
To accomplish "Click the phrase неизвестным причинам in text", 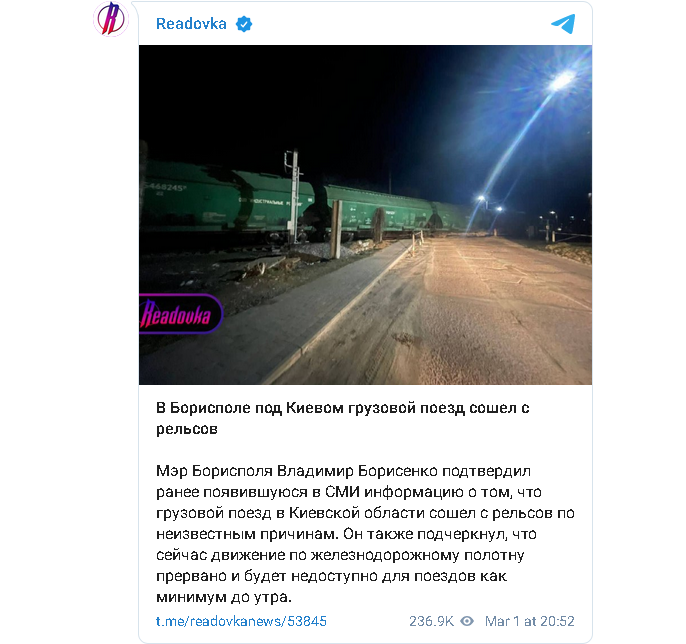I will (247, 534).
